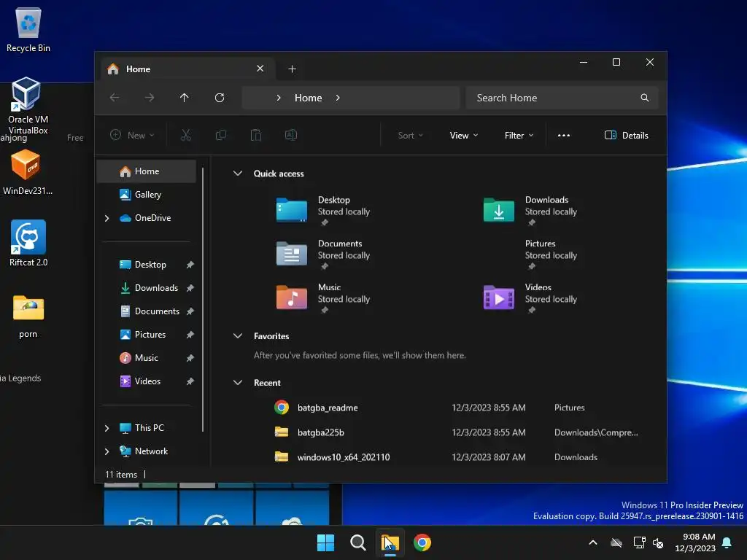Toggle the Details pane
The image size is (747, 560).
tap(626, 135)
